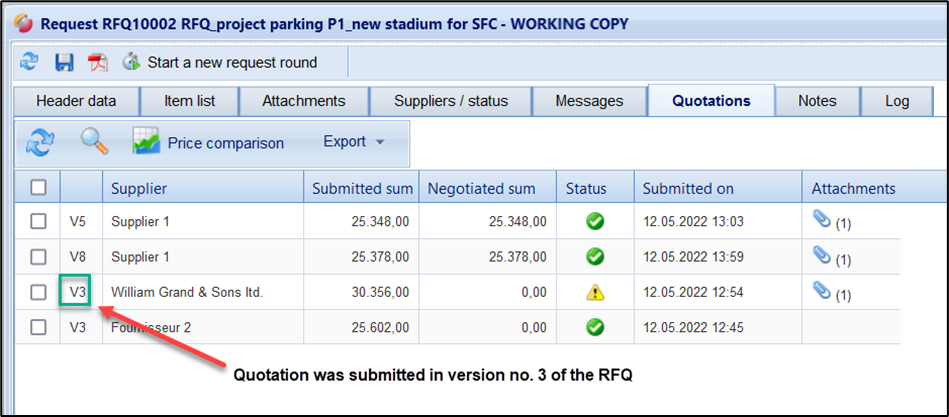Click the save floppy disk icon
The width and height of the screenshot is (949, 417).
(64, 62)
